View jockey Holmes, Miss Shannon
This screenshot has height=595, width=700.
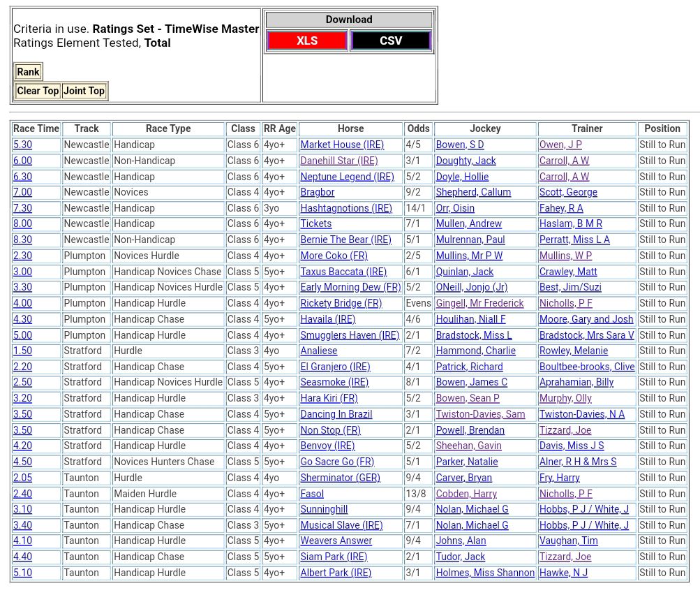(485, 573)
